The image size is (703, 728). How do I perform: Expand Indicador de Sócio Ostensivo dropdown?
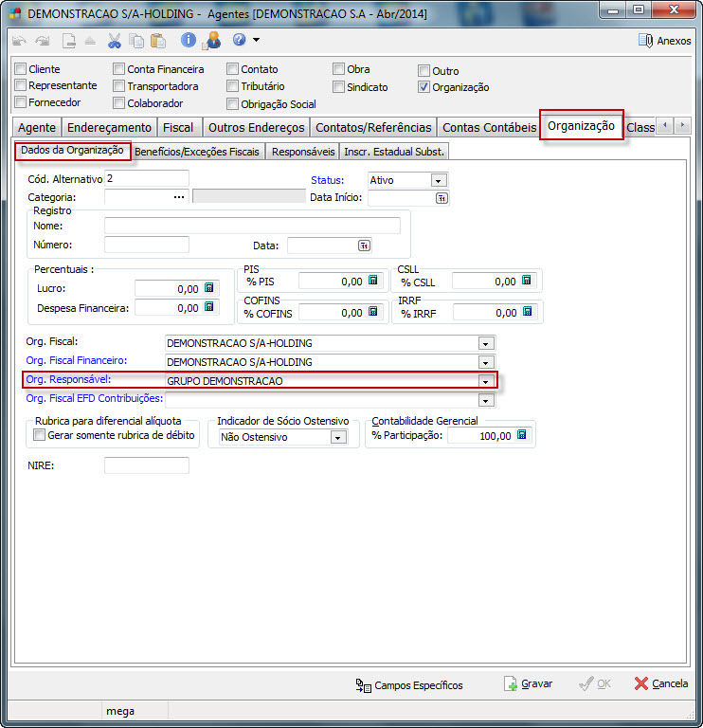pos(337,438)
